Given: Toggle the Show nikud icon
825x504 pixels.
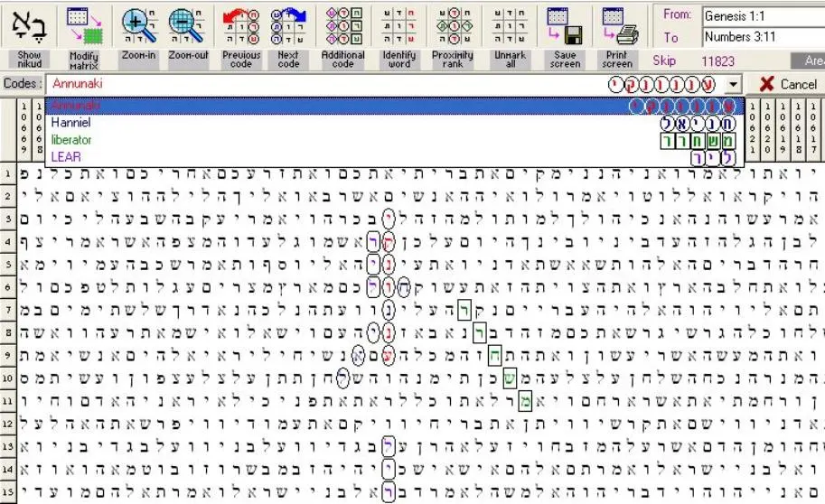Looking at the screenshot, I should (29, 26).
